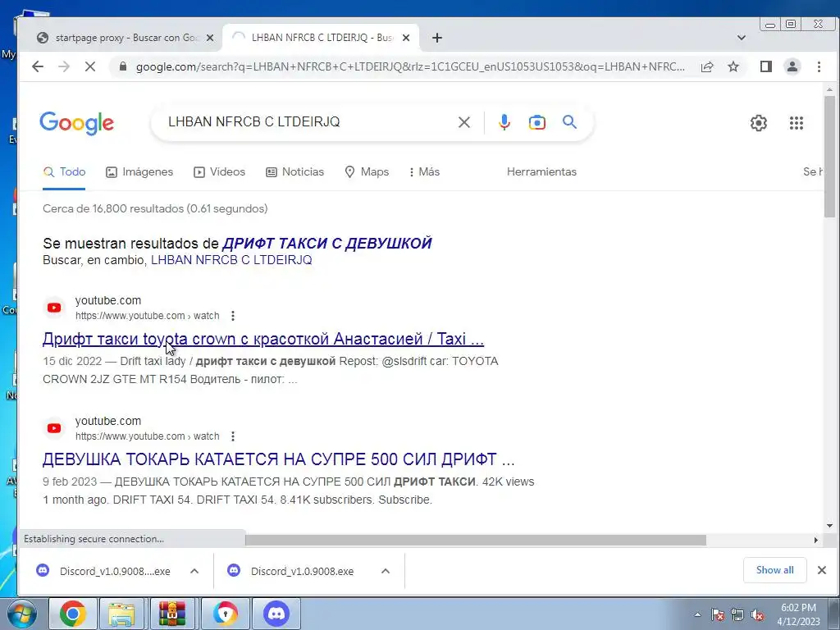
Task: Click the horizontal scrollbar thumb
Action: point(475,540)
